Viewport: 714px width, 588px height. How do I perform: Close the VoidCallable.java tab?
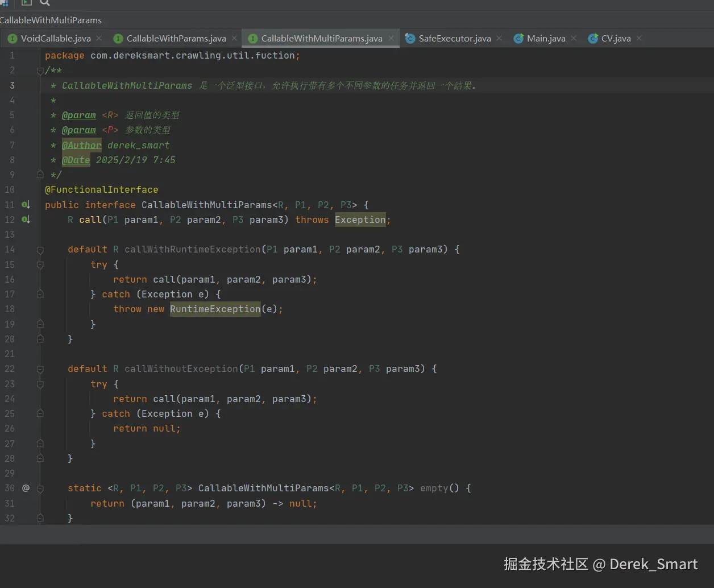pyautogui.click(x=99, y=38)
